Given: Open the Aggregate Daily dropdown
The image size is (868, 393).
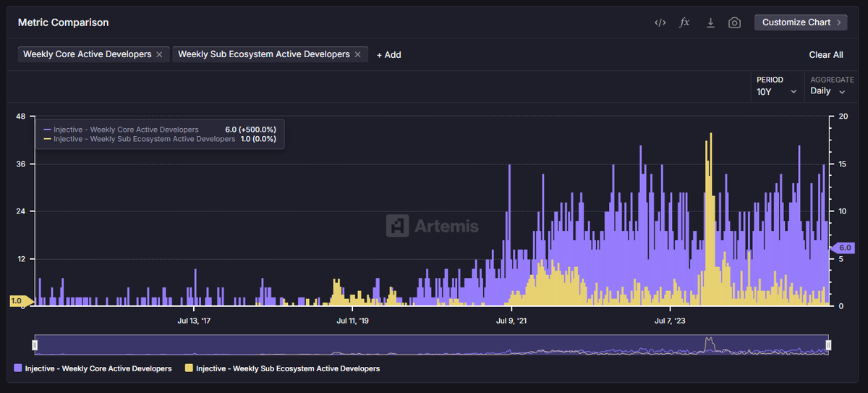Looking at the screenshot, I should [x=830, y=86].
